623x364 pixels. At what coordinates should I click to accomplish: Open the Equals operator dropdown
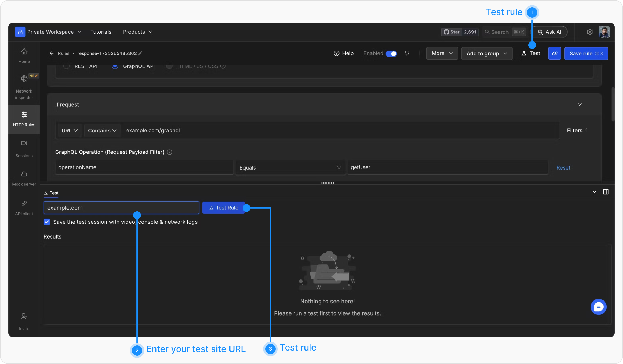(x=290, y=167)
